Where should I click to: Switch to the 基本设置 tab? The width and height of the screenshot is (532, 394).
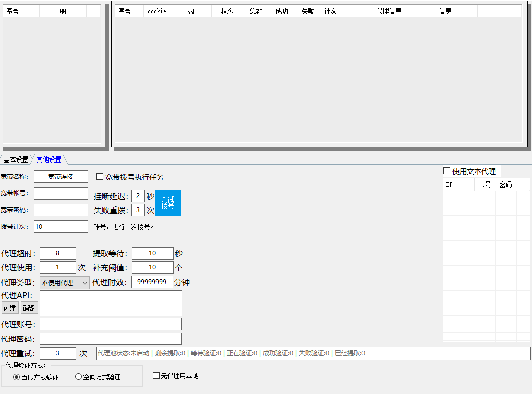tap(16, 159)
